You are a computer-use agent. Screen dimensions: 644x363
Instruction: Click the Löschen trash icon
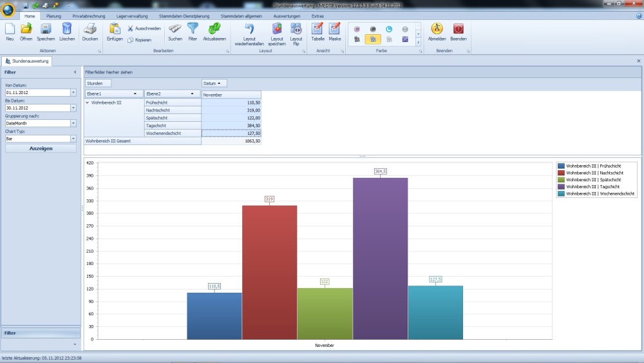(x=67, y=29)
